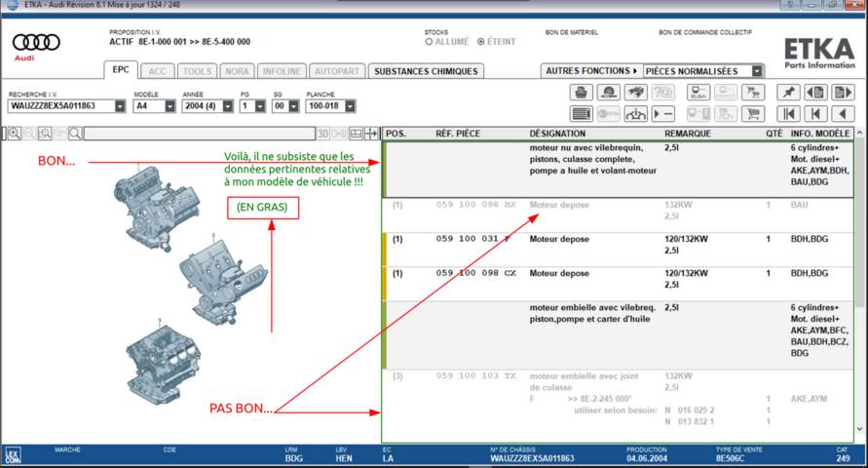The image size is (868, 468).
Task: Switch to the EPC tab
Action: pyautogui.click(x=121, y=70)
